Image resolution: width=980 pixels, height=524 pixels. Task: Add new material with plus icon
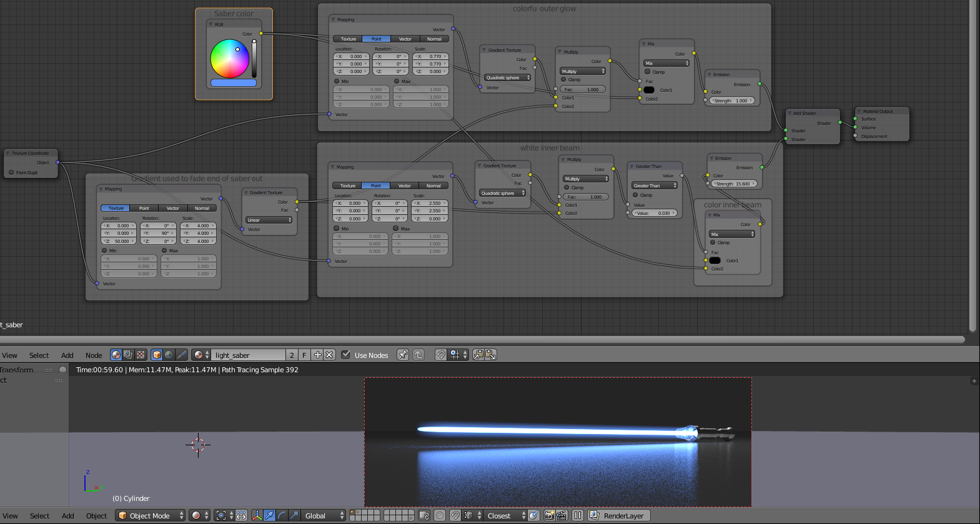[x=317, y=355]
